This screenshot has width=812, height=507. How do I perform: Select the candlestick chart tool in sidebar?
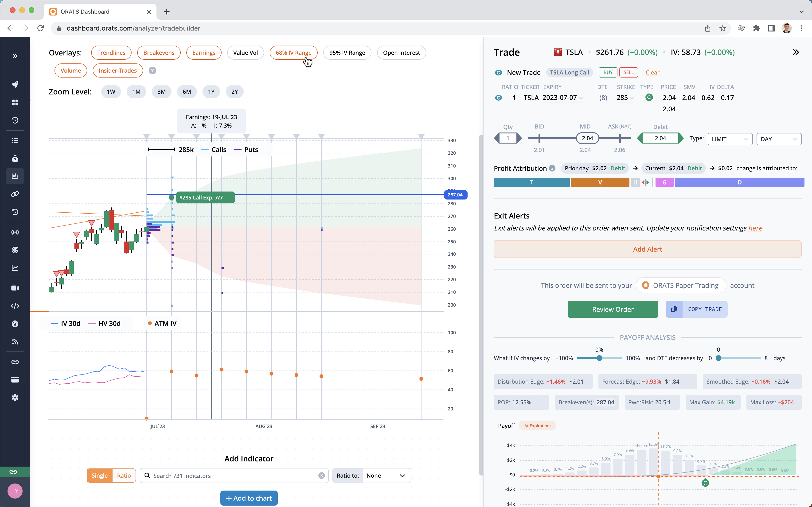click(x=15, y=176)
